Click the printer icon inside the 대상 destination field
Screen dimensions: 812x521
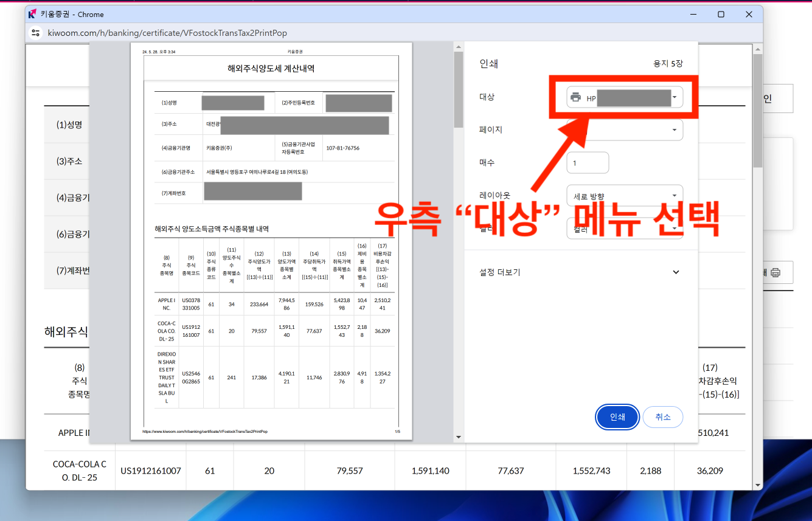[x=575, y=97]
